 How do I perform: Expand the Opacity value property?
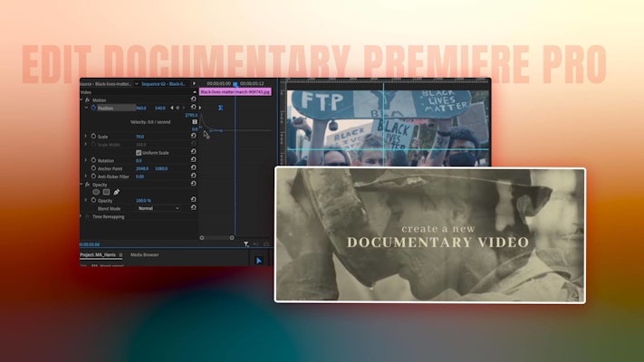pos(86,200)
